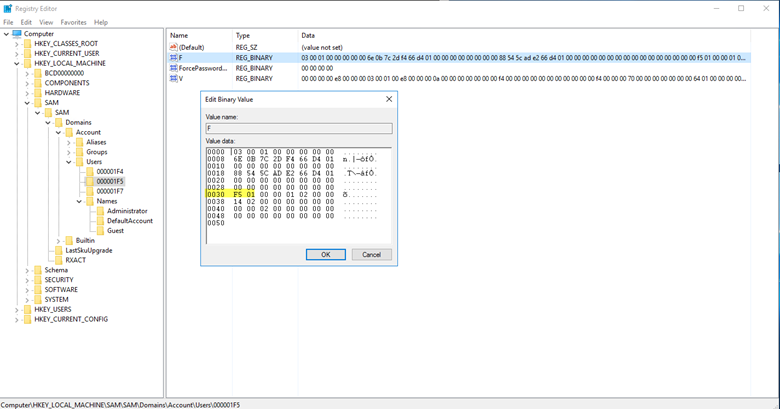Viewport: 780px width, 409px height.
Task: Click the Administrator key folder icon
Action: click(x=100, y=211)
